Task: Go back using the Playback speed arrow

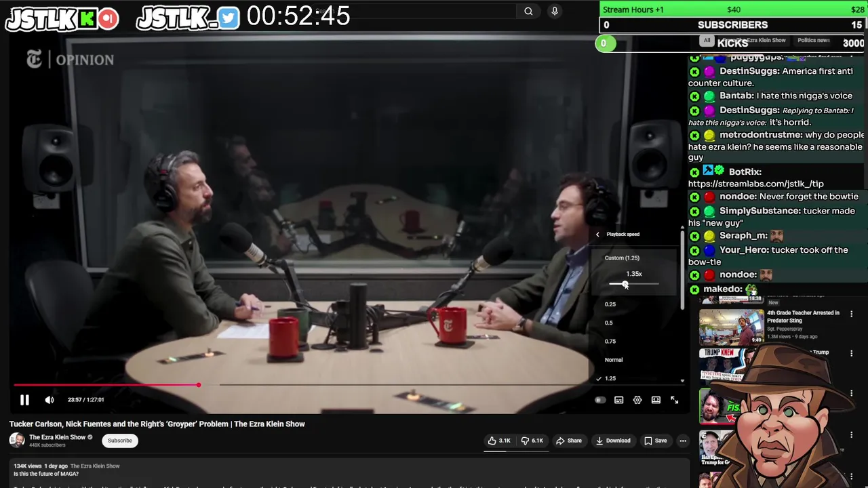Action: click(x=597, y=235)
